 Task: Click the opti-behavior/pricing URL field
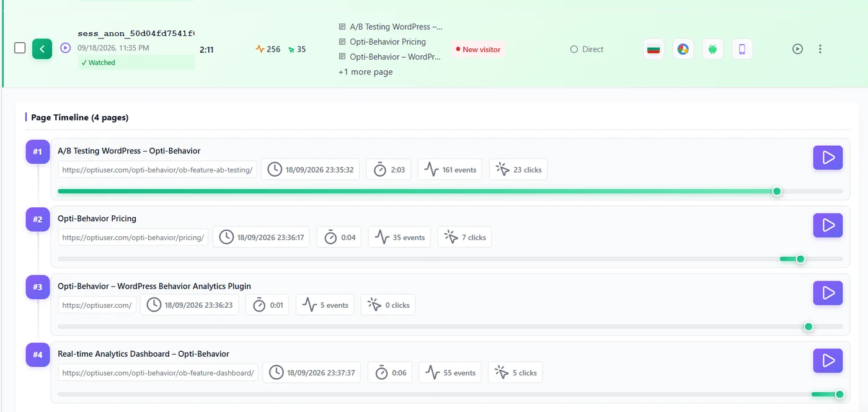(133, 238)
